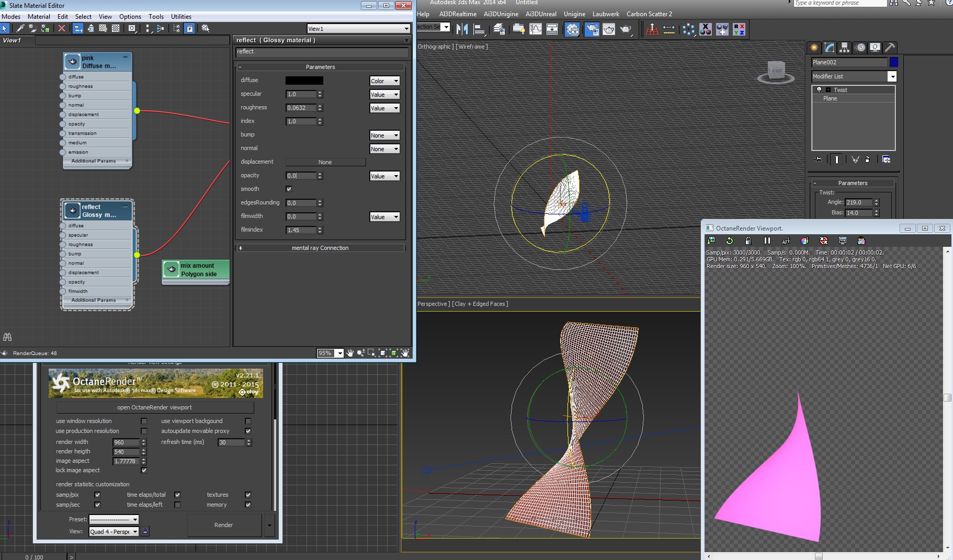Image resolution: width=953 pixels, height=560 pixels.
Task: Open the View1 dropdown in Slate editor
Action: coord(358,29)
